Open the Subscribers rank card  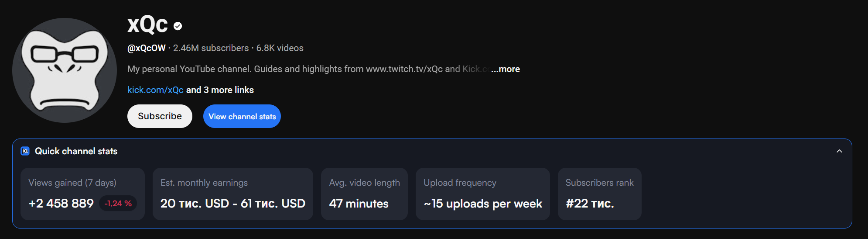click(x=599, y=194)
